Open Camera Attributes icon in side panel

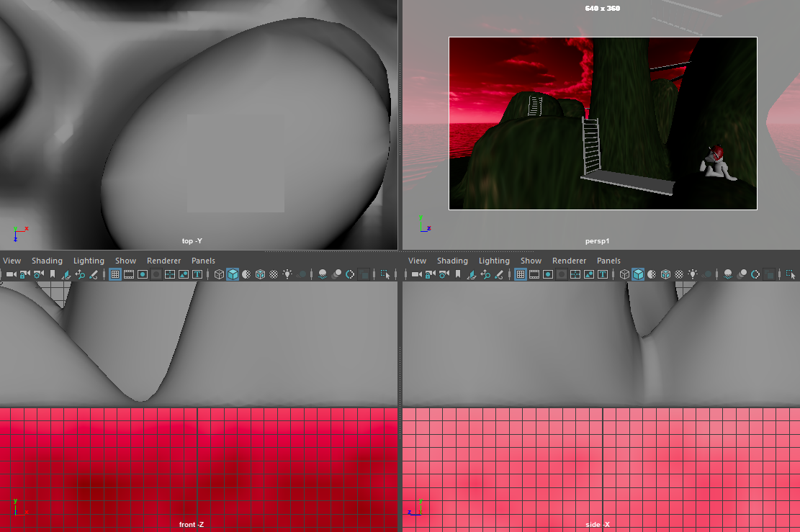pos(444,274)
